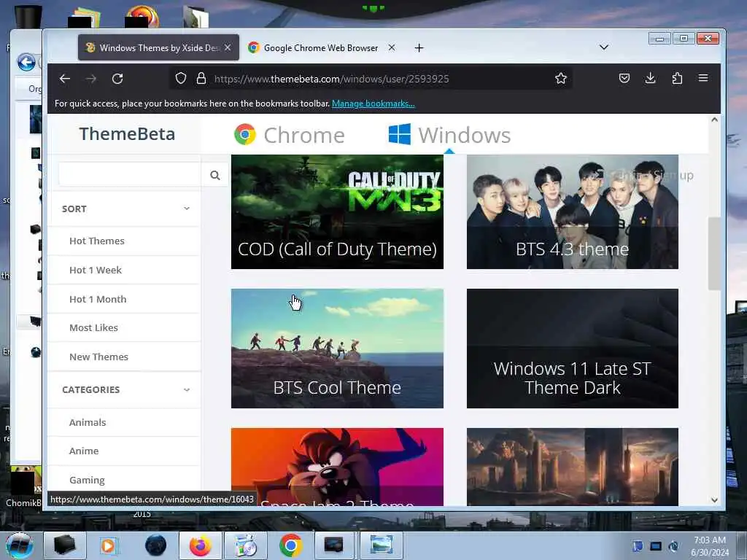
Task: Click the forward navigation arrow
Action: (91, 79)
